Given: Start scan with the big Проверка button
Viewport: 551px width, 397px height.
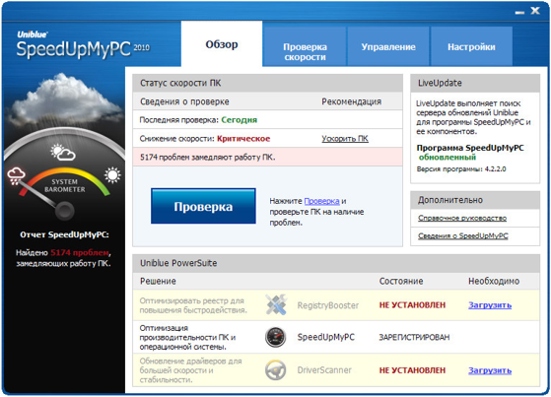Looking at the screenshot, I should [x=203, y=206].
